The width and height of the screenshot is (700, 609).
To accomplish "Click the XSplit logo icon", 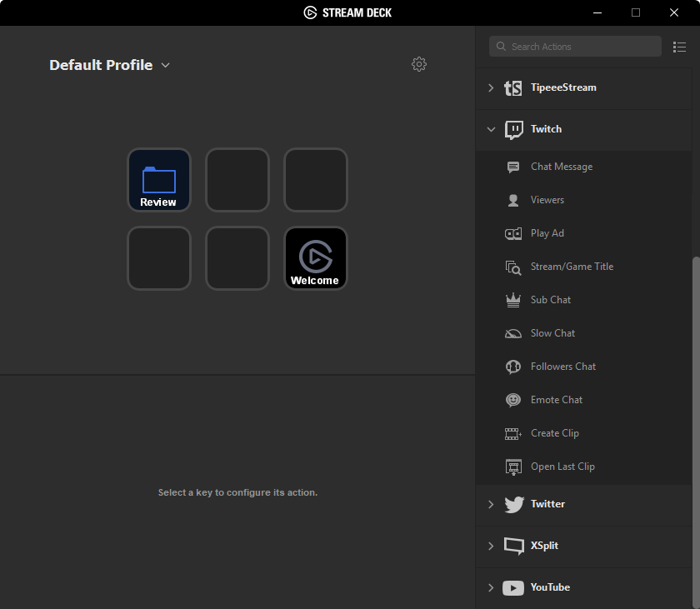I will (514, 546).
